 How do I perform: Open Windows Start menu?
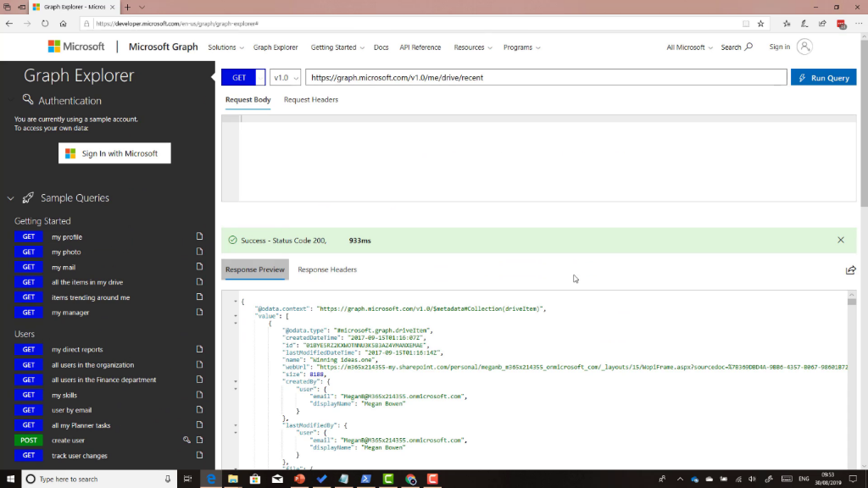[10, 480]
